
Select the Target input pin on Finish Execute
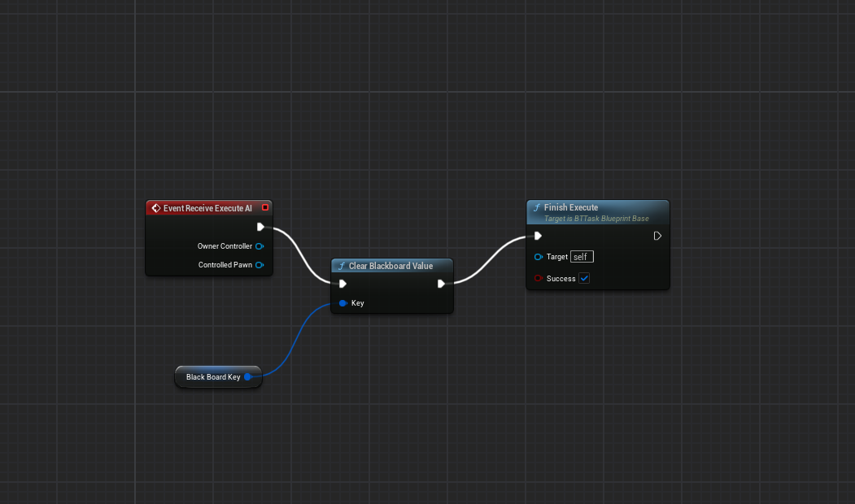[539, 257]
